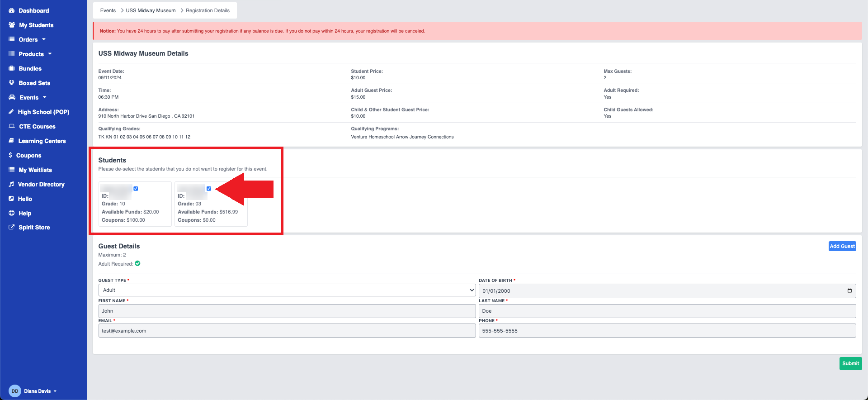Click 'Available Funds: $516.99' text

[208, 212]
